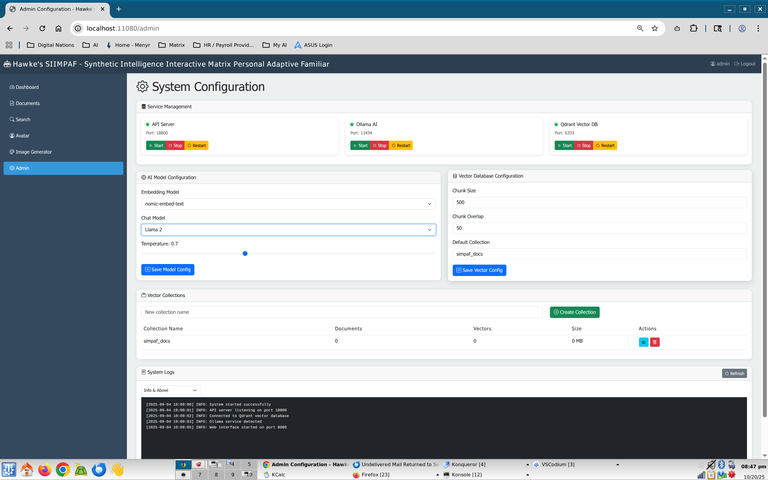Launch Firefox from the taskbar
The width and height of the screenshot is (768, 480).
pos(44,469)
